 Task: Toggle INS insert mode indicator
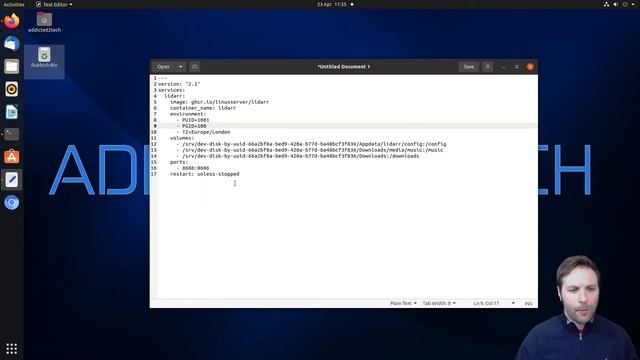(x=528, y=303)
